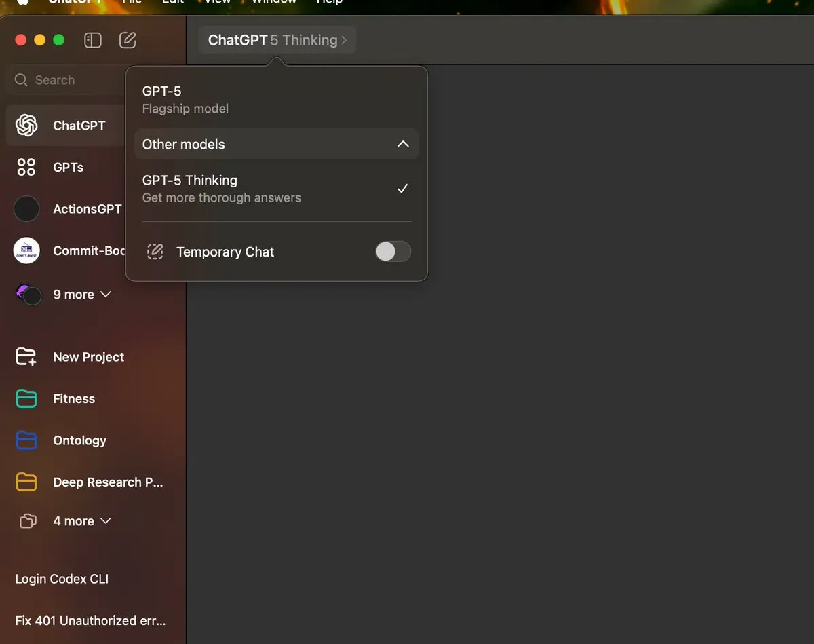
Task: Click the sidebar Search field
Action: [66, 80]
